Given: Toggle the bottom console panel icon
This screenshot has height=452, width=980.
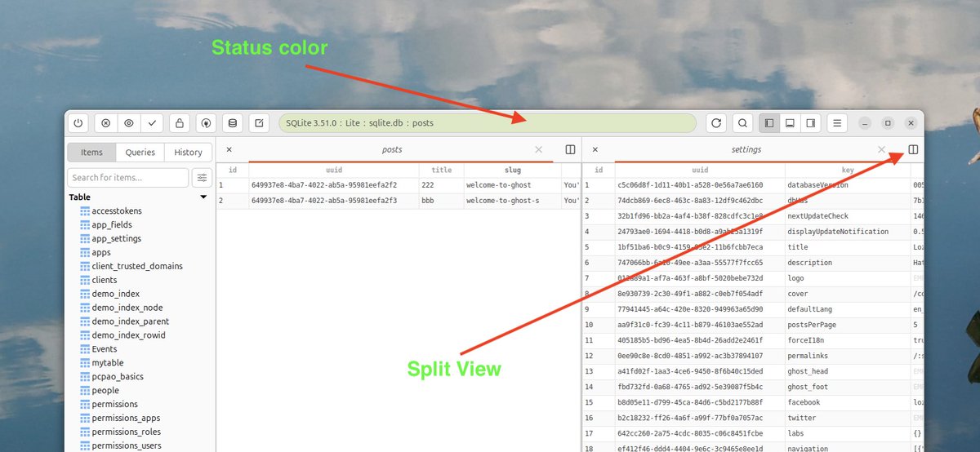Looking at the screenshot, I should (x=790, y=123).
